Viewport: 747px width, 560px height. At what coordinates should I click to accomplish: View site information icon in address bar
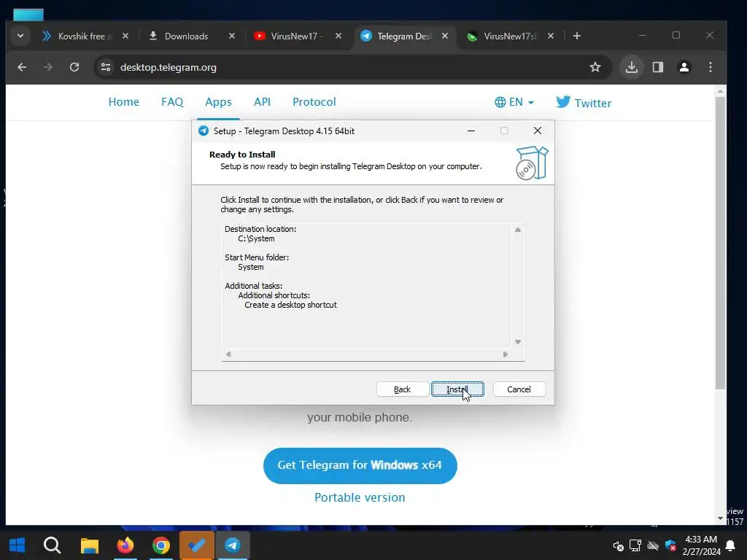click(x=106, y=67)
